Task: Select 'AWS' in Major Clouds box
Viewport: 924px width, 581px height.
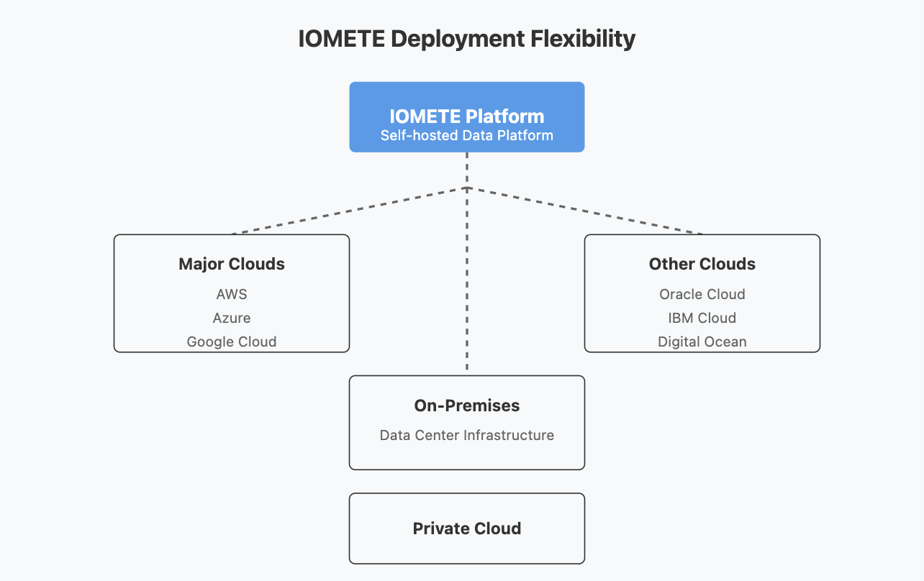Action: coord(232,294)
